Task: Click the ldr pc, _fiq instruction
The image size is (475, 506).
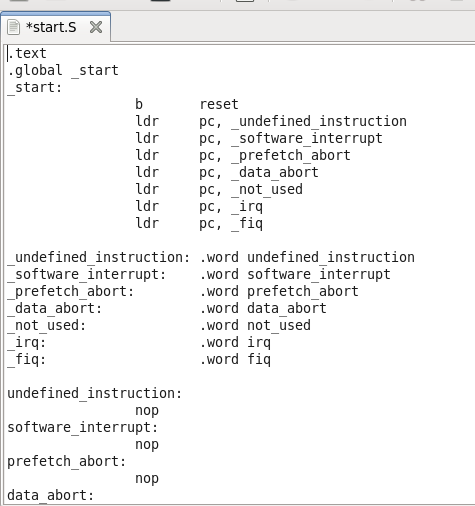Action: (199, 223)
